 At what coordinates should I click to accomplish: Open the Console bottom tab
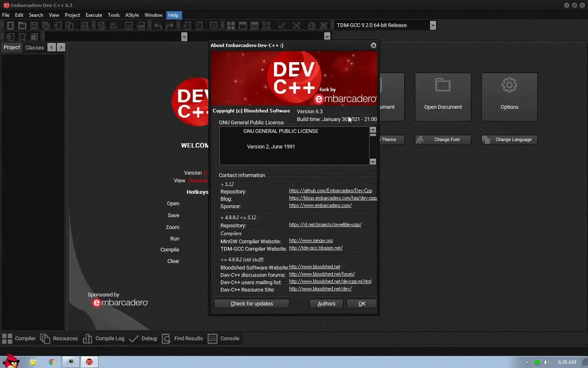[x=223, y=339]
